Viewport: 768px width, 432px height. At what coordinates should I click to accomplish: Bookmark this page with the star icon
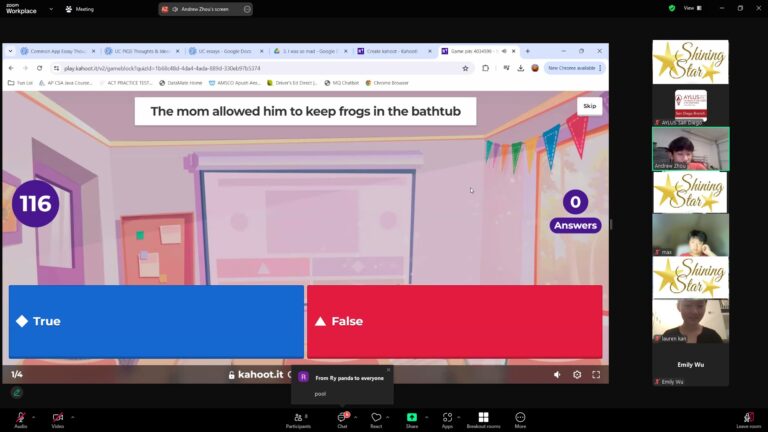pos(465,68)
